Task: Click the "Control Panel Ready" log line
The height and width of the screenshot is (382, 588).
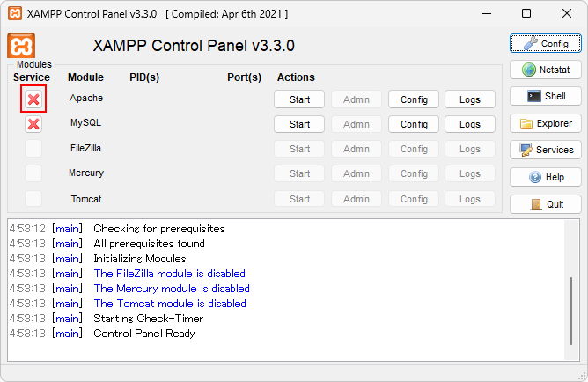Action: click(x=144, y=334)
